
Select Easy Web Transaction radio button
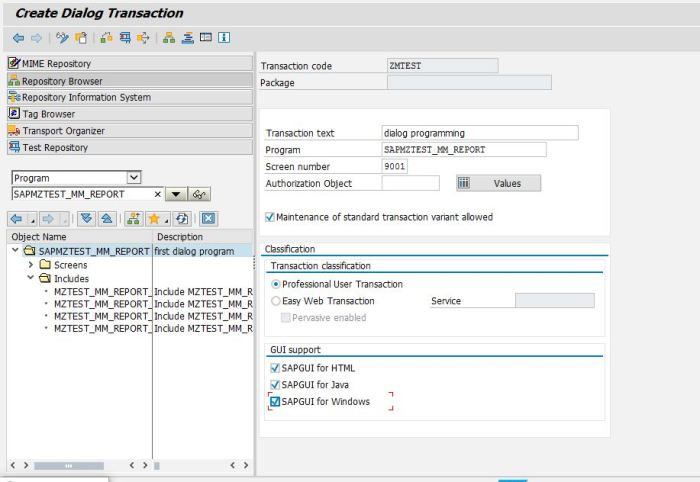(x=276, y=301)
